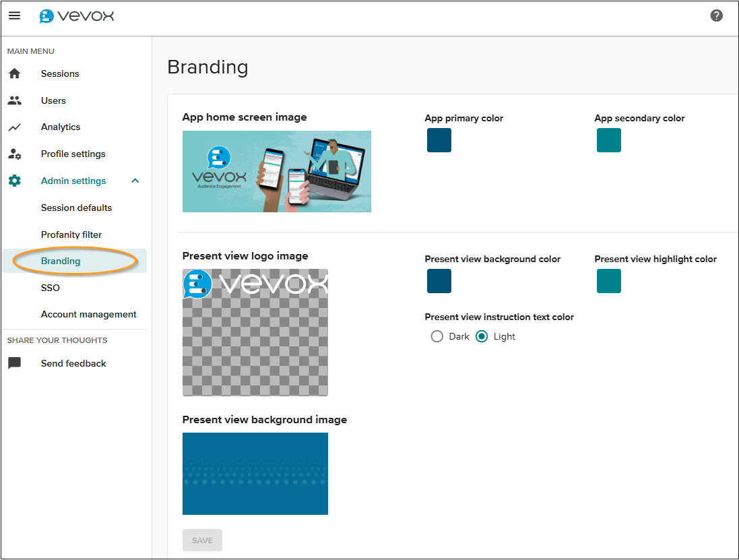Open the Analytics menu item

[61, 127]
